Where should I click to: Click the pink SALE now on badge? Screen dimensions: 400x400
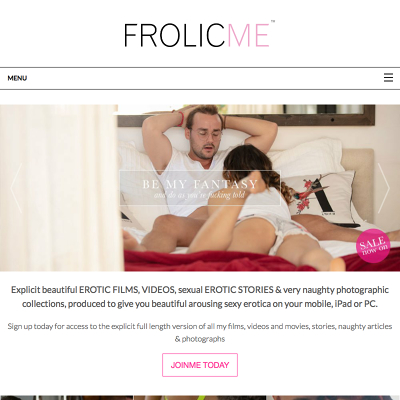(x=373, y=246)
